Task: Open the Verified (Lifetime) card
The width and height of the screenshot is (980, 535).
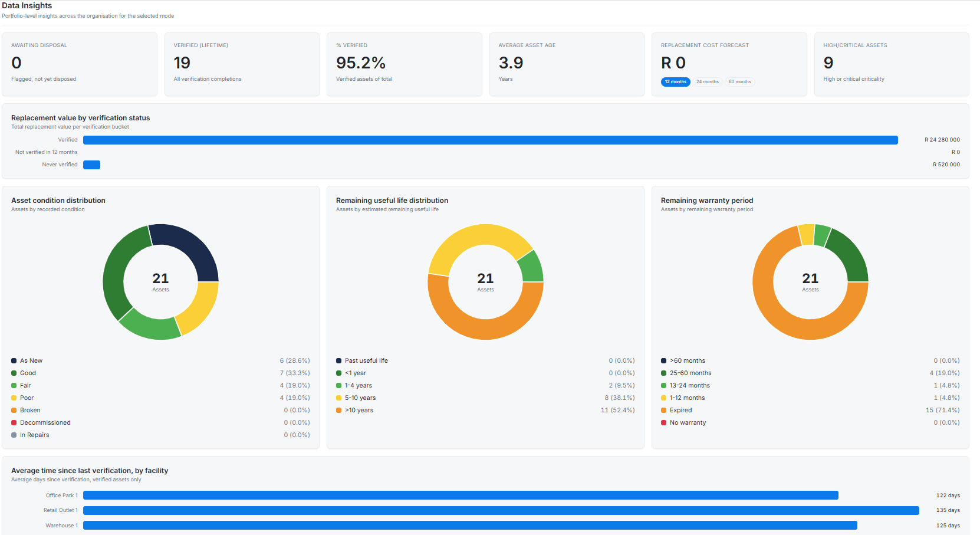Action: coord(242,64)
